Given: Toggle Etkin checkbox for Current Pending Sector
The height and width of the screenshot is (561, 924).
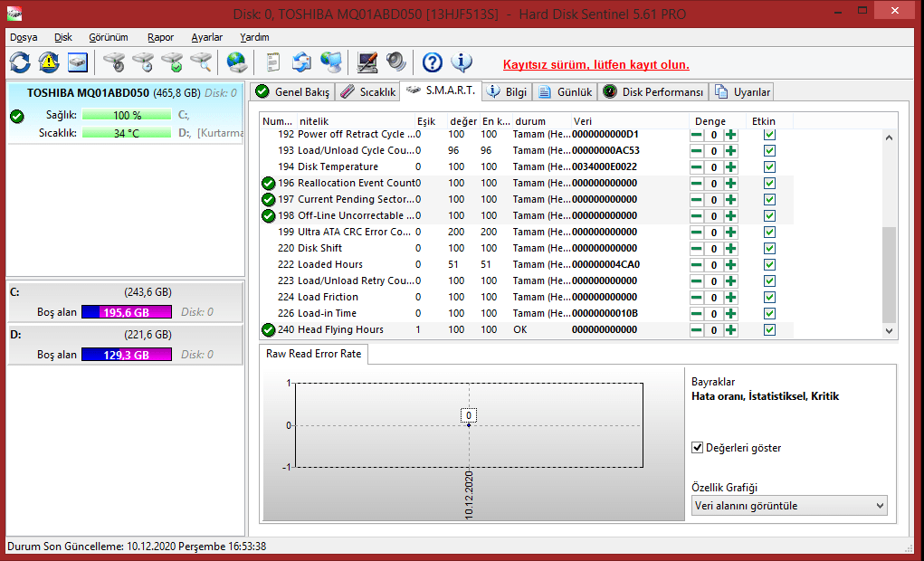Looking at the screenshot, I should pyautogui.click(x=769, y=199).
